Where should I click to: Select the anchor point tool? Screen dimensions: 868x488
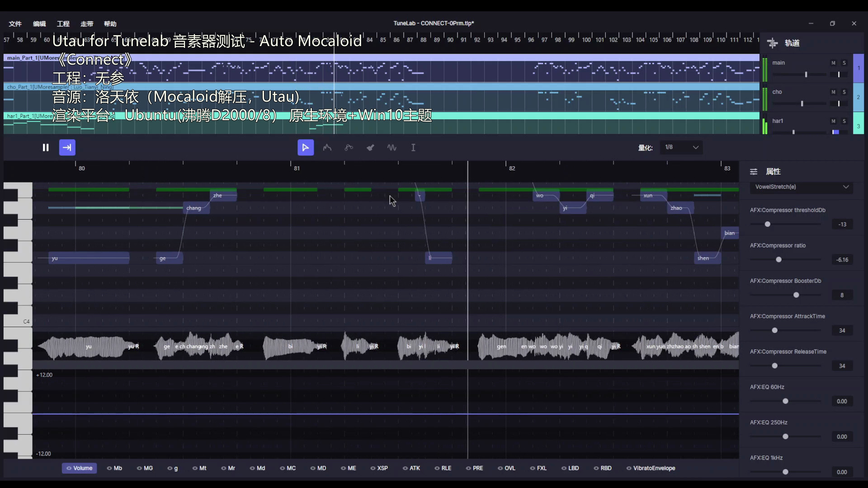pos(349,147)
